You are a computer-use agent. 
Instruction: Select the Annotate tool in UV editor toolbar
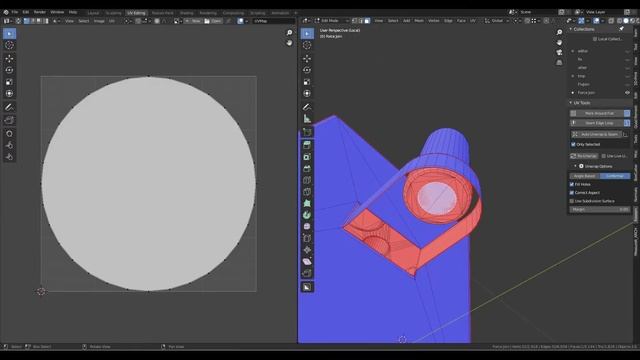coord(9,107)
